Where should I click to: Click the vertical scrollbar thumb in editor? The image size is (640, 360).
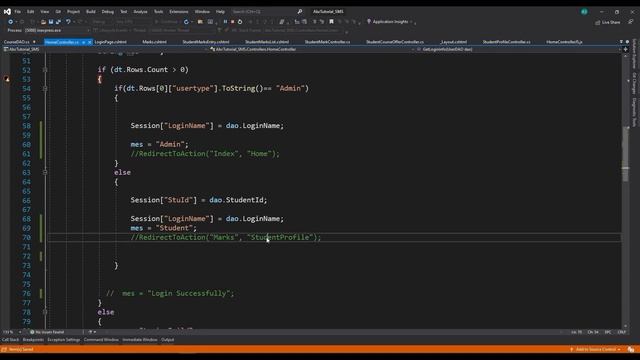click(625, 154)
